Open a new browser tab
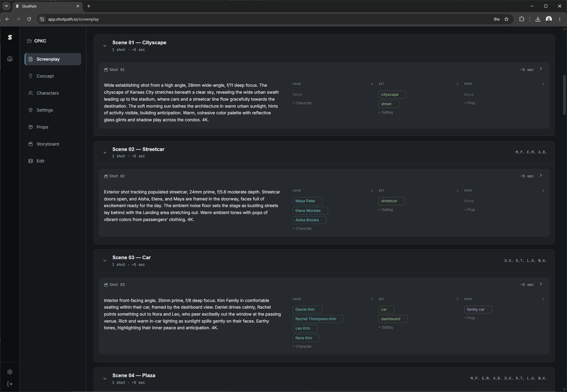Screen dimensions: 567x392 click(89, 6)
